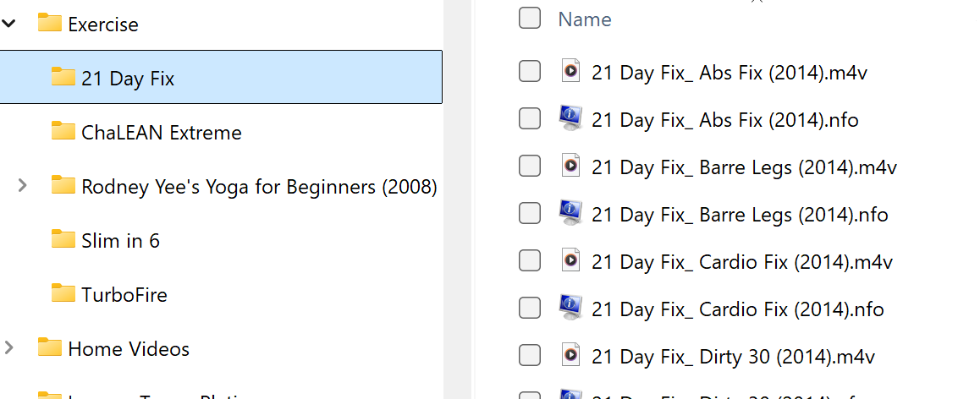The width and height of the screenshot is (980, 399).
Task: Click the TurboFire folder icon
Action: coord(63,294)
